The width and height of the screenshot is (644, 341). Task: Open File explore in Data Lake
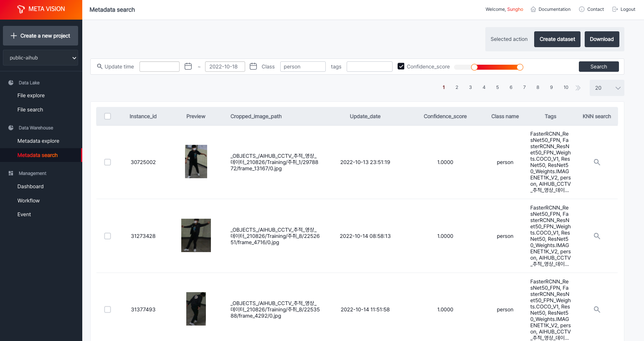pyautogui.click(x=31, y=96)
